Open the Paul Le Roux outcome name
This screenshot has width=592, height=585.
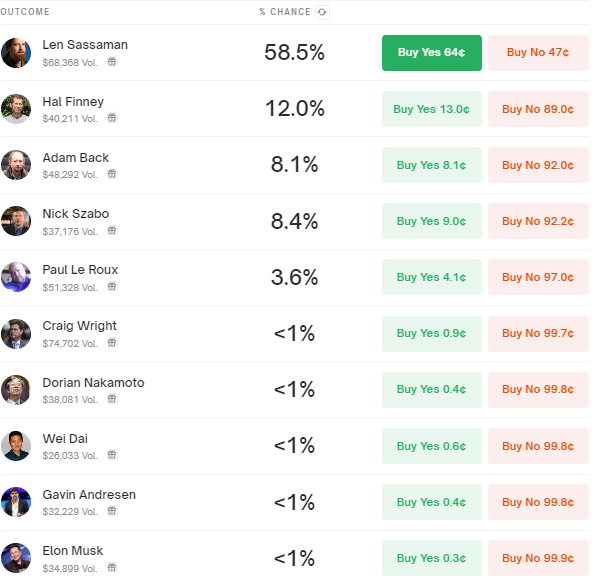(x=80, y=270)
